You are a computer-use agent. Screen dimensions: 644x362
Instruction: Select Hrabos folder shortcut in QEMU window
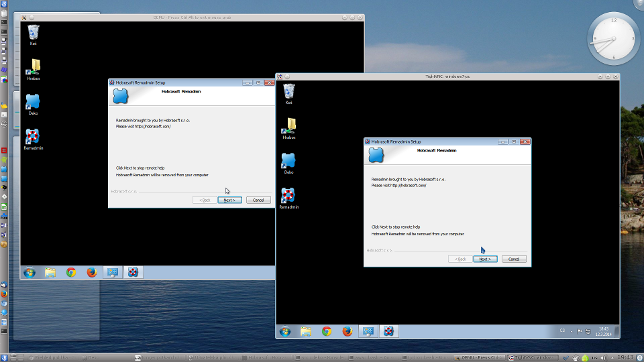(x=34, y=69)
